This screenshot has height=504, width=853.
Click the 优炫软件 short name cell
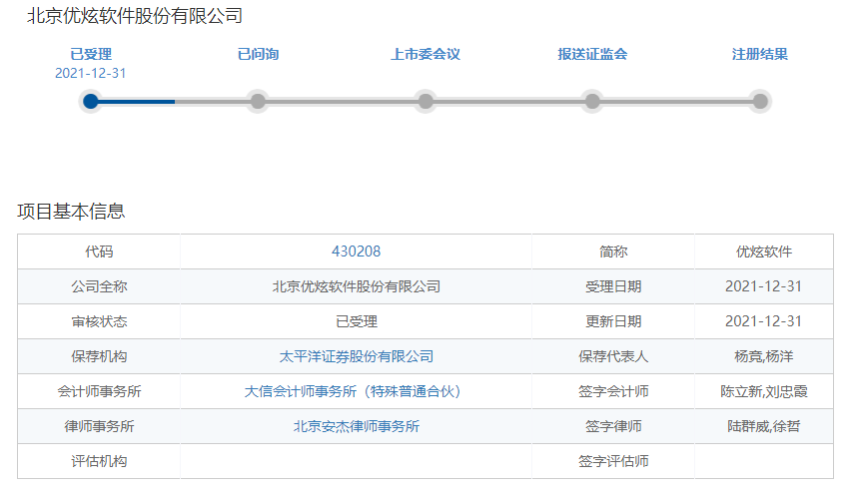point(764,252)
